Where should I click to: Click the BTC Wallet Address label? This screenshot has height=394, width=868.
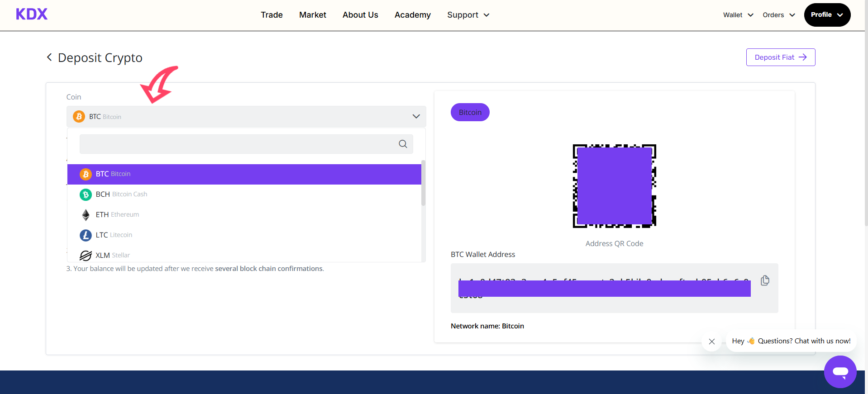coord(483,254)
